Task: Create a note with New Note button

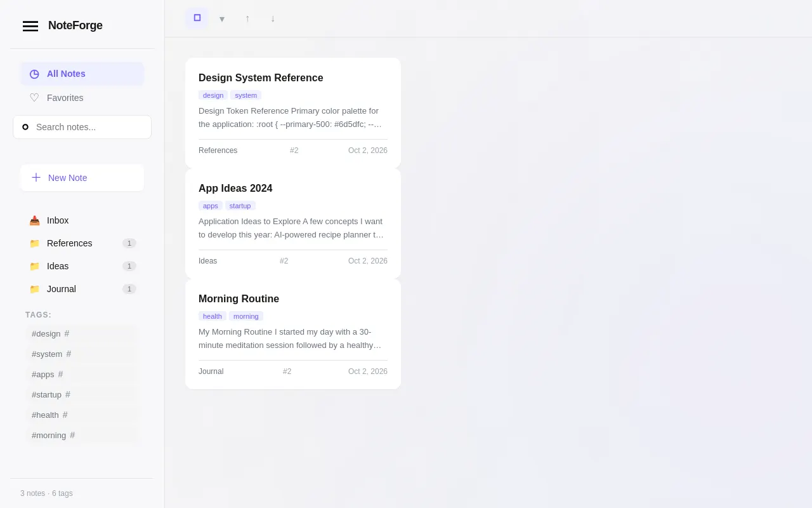Action: click(82, 178)
